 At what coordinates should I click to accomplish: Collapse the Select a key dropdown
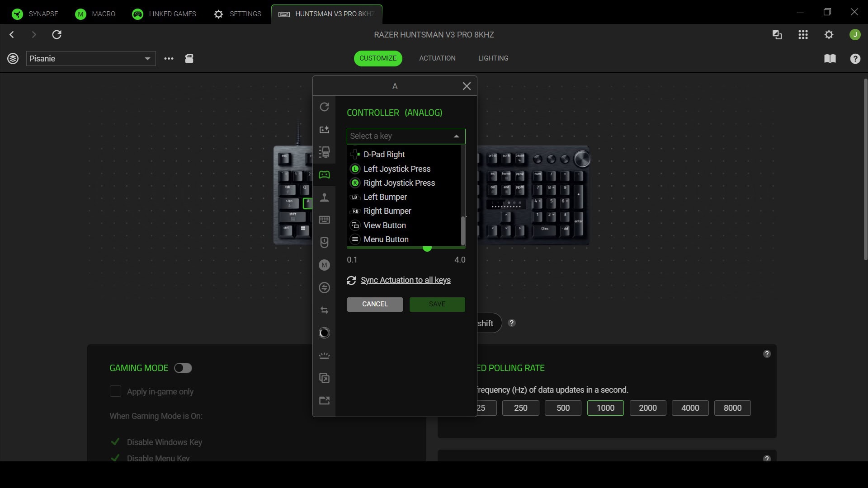456,136
